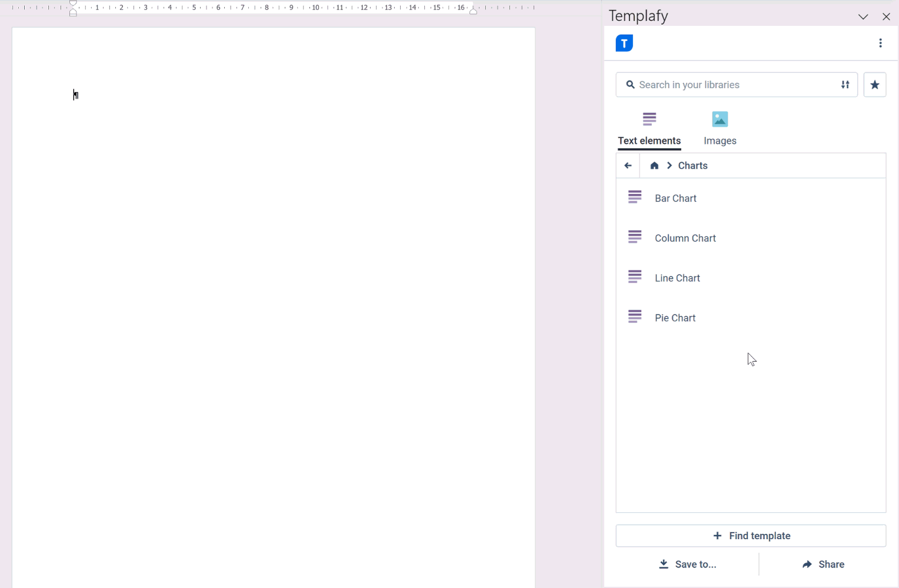The height and width of the screenshot is (588, 899).
Task: Click Find template
Action: 751,536
